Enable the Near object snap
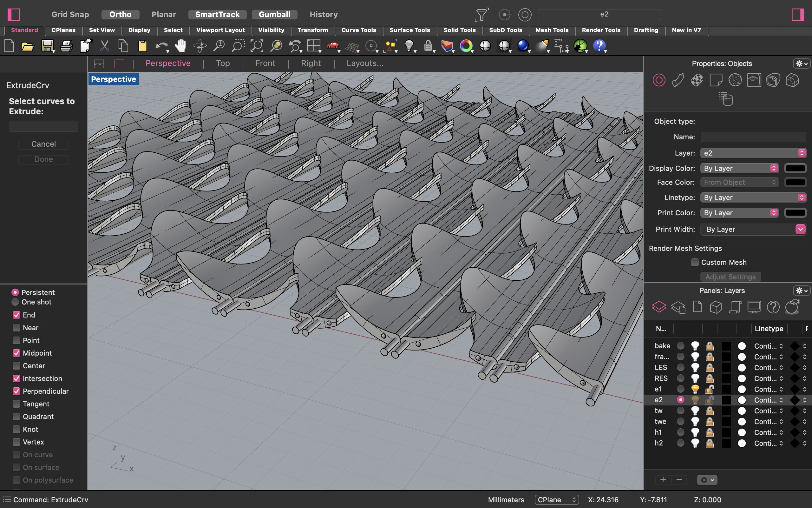 coord(16,328)
